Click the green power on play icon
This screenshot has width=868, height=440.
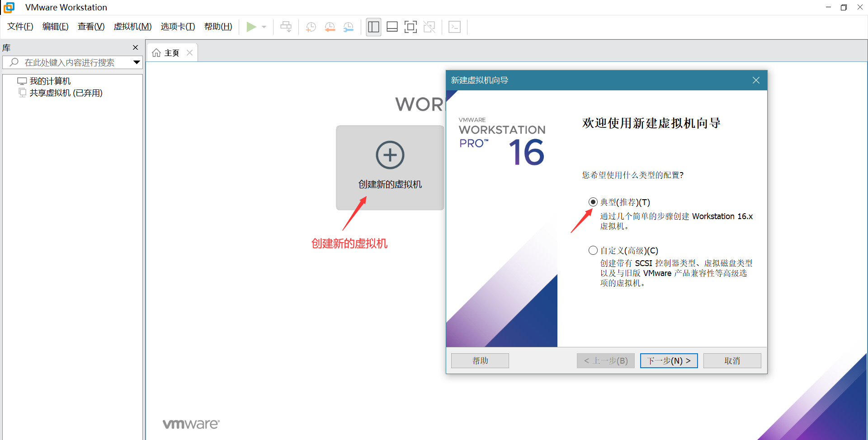251,27
